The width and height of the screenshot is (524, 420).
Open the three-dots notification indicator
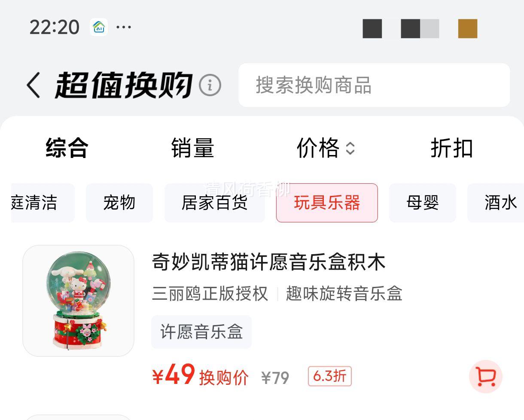[x=124, y=27]
